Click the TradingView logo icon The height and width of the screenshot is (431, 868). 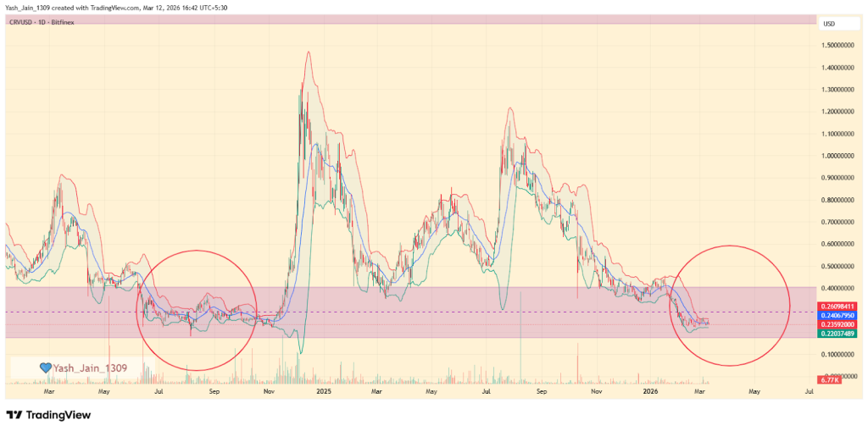click(x=14, y=415)
